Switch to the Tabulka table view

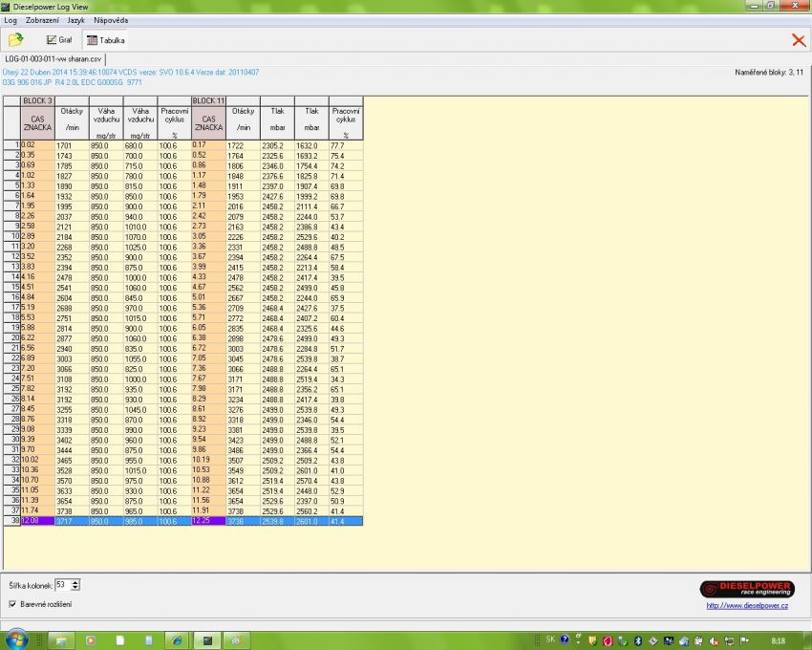(x=106, y=40)
